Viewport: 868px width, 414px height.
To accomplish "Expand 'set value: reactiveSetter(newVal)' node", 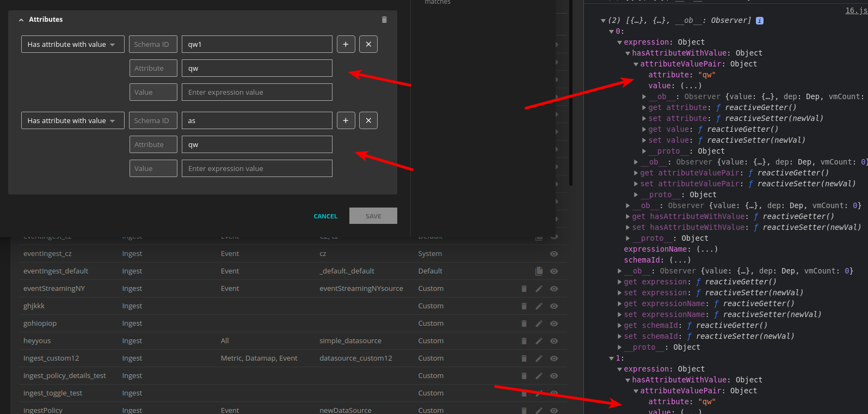I will [x=644, y=141].
